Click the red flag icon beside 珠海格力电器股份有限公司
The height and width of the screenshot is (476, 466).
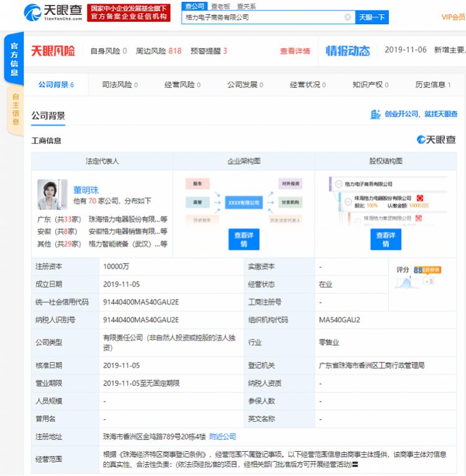420,198
